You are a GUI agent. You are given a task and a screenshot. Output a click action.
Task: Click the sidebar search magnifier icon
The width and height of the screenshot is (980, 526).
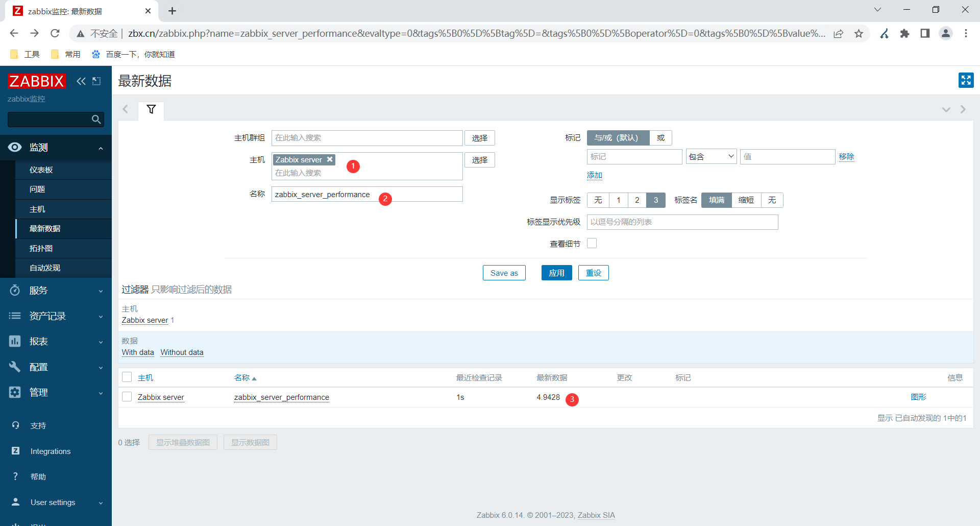coord(96,119)
